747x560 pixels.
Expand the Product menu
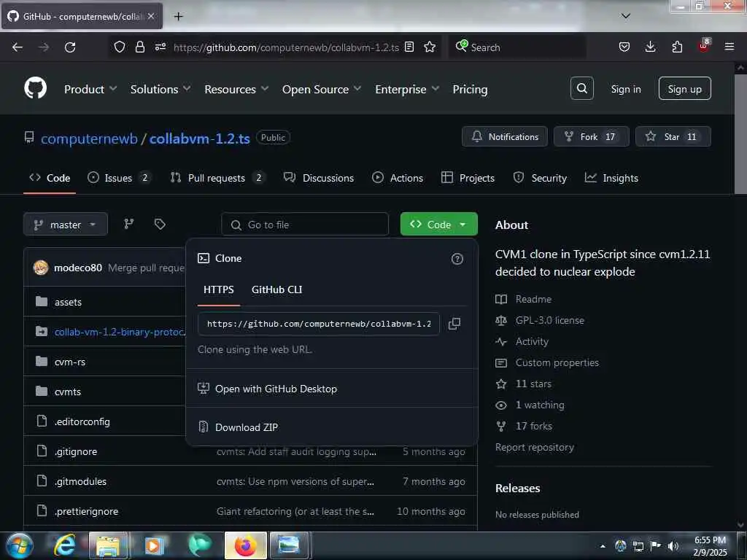tap(90, 89)
